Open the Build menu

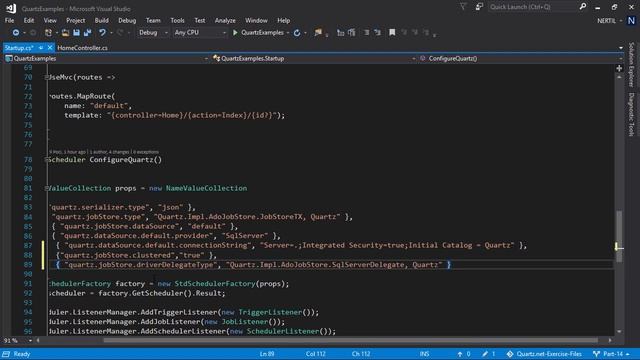tap(102, 20)
